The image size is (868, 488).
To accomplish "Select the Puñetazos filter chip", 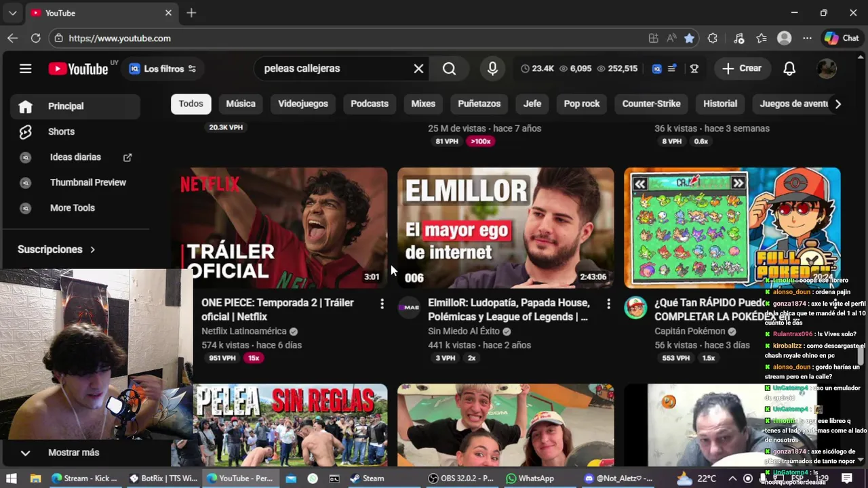I will (479, 104).
